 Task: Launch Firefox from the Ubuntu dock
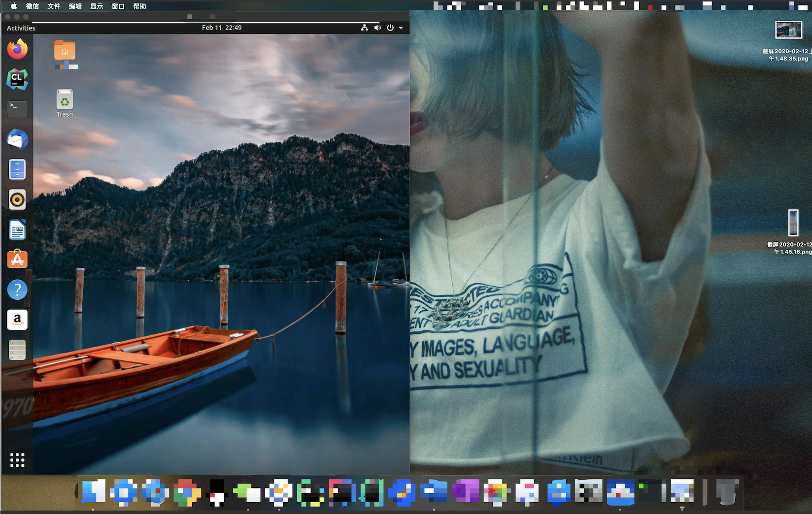click(x=17, y=49)
